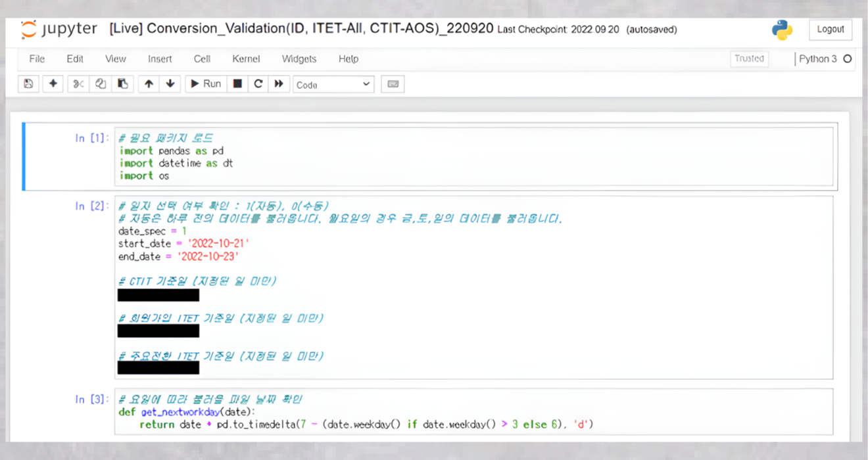Click the Jupyter logo
This screenshot has height=460, width=868.
pos(59,30)
